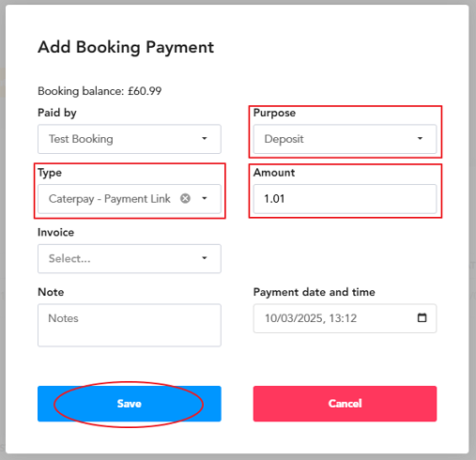This screenshot has width=476, height=460.
Task: Click the Payment date and time label
Action: click(x=315, y=292)
